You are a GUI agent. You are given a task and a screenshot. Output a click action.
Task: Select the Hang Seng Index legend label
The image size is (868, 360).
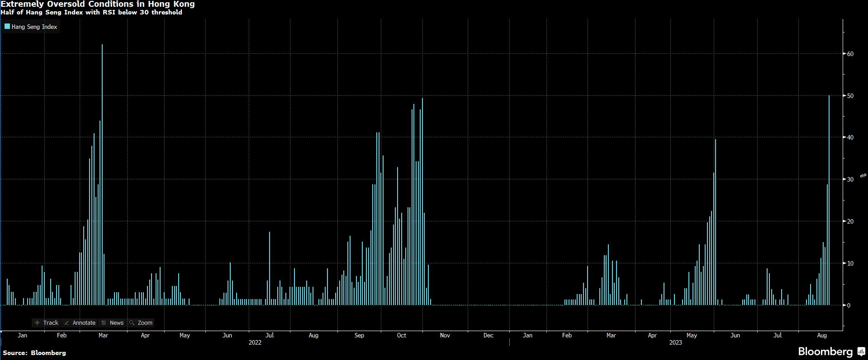click(x=34, y=27)
